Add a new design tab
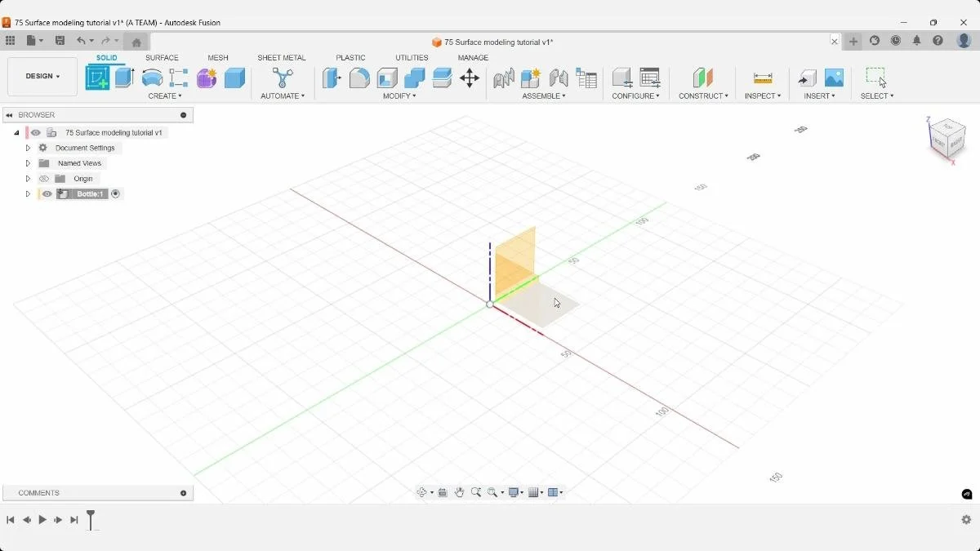This screenshot has height=551, width=980. coord(853,41)
